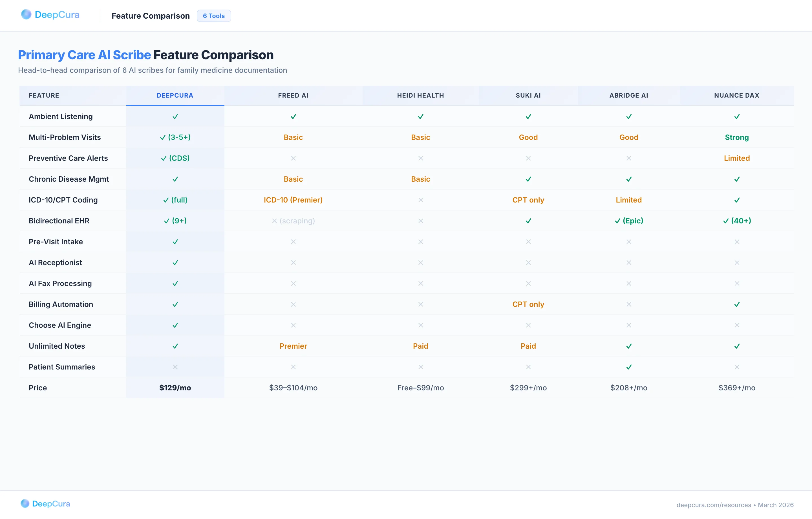Select the DeepCura column header
Screen dimensions: 812x519
pos(175,96)
